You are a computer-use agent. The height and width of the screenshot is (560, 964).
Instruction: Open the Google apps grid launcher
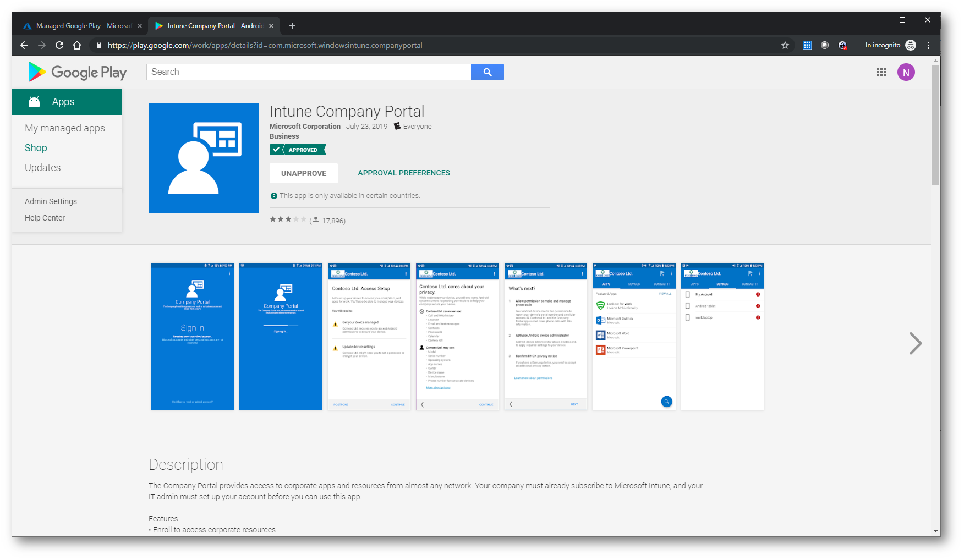881,72
